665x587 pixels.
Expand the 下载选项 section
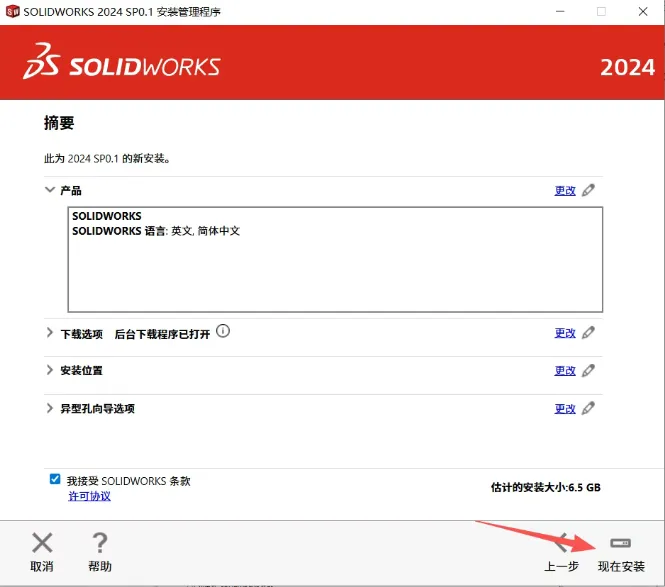click(50, 333)
